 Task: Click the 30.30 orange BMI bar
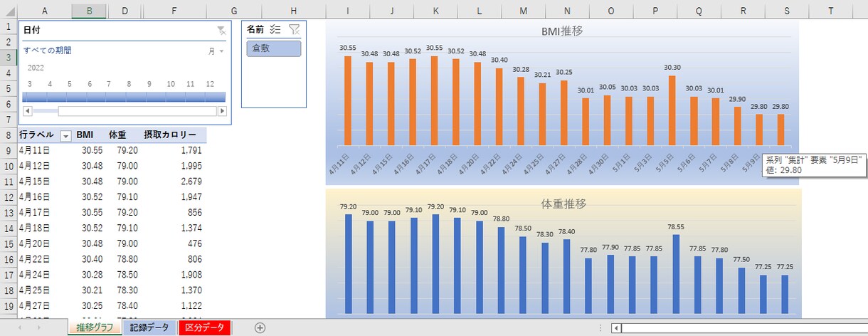[x=672, y=110]
